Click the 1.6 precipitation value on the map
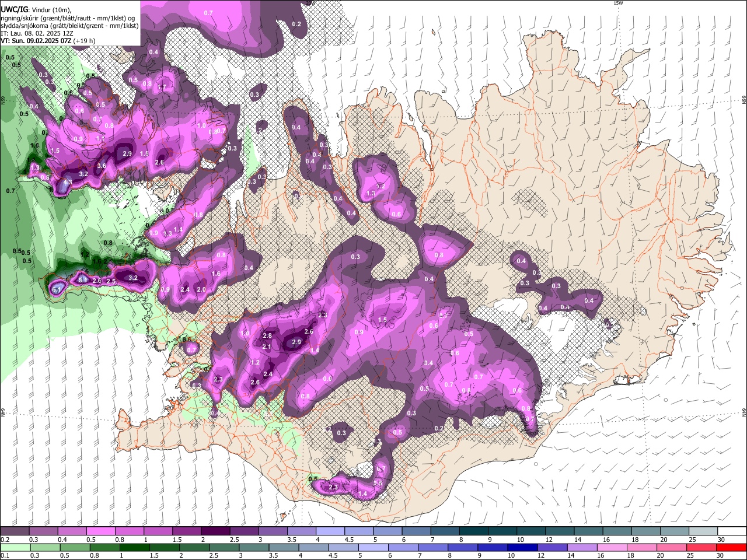This screenshot has width=747, height=560. point(216,274)
